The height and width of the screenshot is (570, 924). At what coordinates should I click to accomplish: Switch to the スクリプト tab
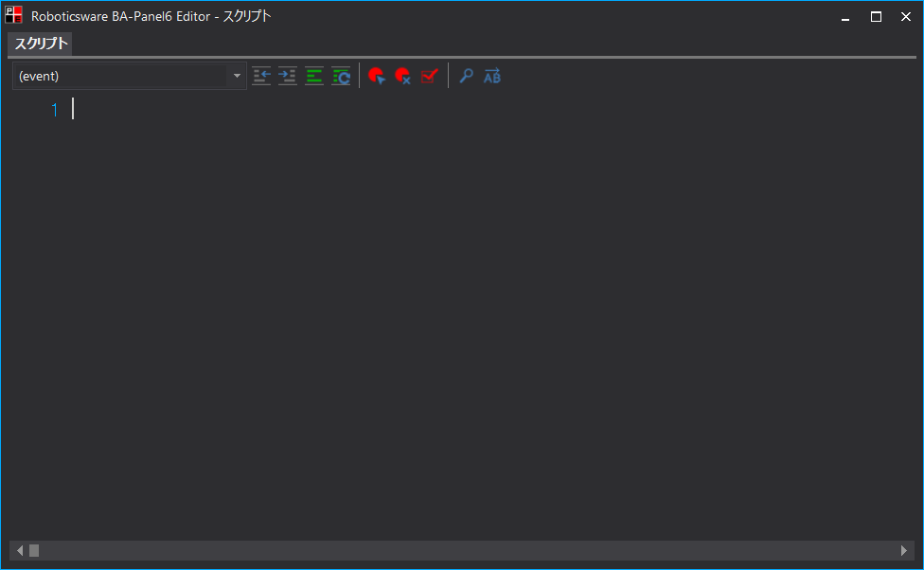(x=39, y=44)
